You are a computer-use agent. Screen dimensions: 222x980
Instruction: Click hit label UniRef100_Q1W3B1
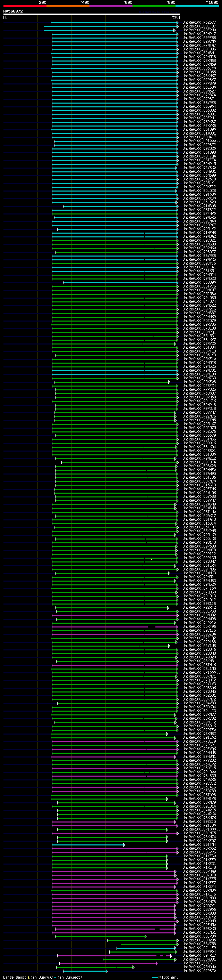pyautogui.click(x=199, y=133)
